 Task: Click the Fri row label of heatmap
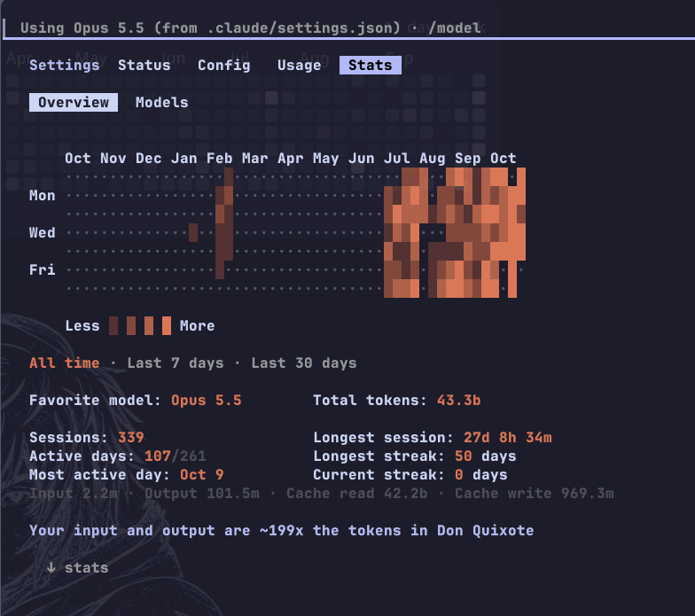tap(43, 269)
